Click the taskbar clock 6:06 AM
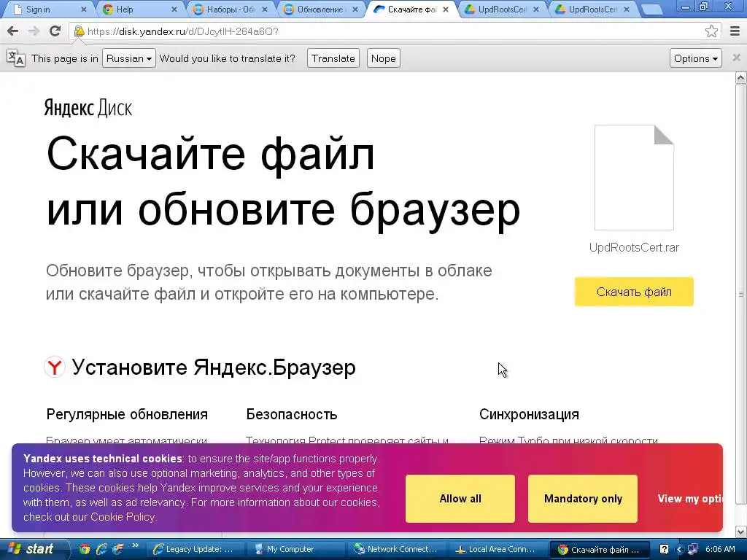 coord(720,549)
